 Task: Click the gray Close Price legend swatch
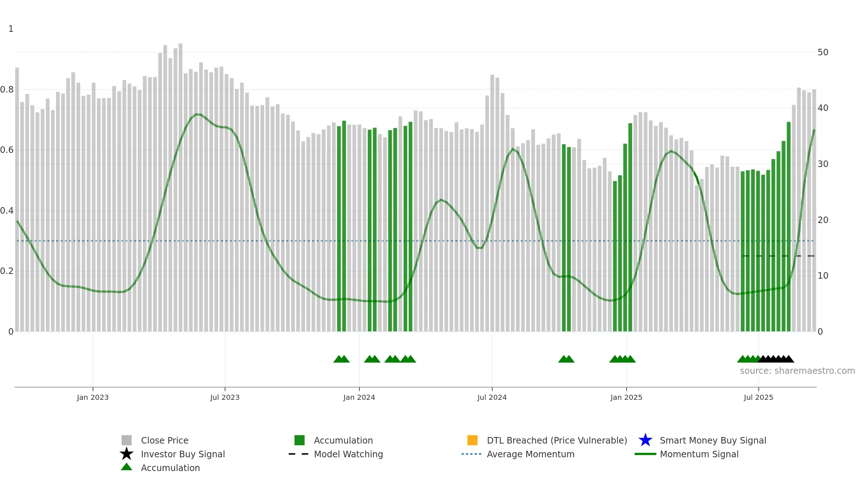pos(126,440)
